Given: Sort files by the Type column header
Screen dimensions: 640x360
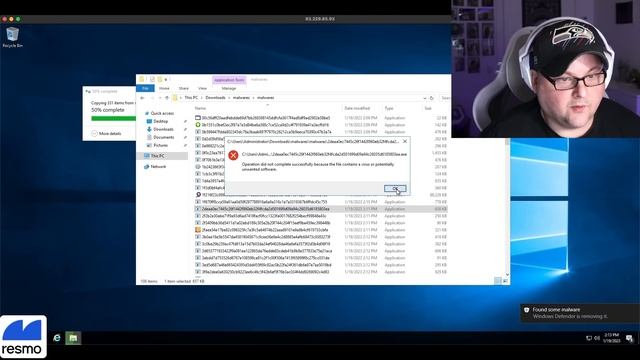Looking at the screenshot, I should click(x=389, y=108).
